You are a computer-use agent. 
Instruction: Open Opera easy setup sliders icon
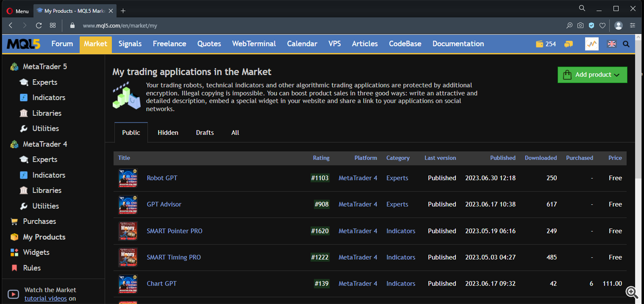pyautogui.click(x=632, y=25)
